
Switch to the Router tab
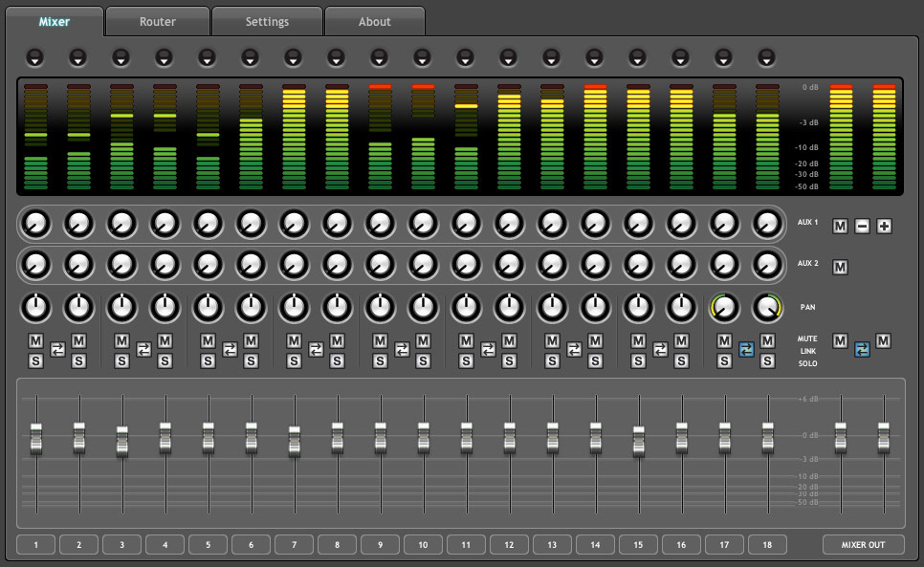click(157, 21)
